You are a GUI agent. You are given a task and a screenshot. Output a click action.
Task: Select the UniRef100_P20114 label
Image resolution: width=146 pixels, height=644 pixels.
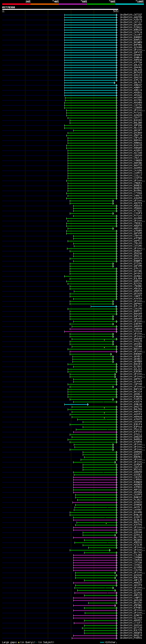point(131,331)
